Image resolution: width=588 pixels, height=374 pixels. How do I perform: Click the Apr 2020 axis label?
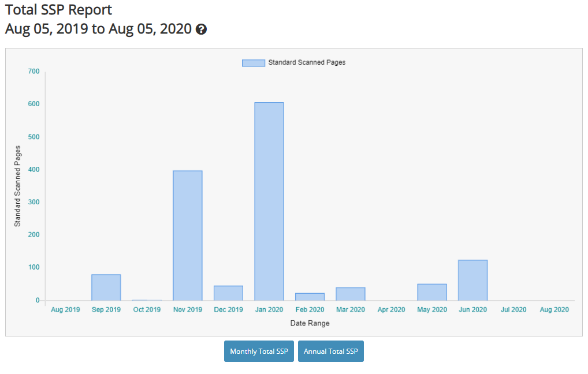391,310
